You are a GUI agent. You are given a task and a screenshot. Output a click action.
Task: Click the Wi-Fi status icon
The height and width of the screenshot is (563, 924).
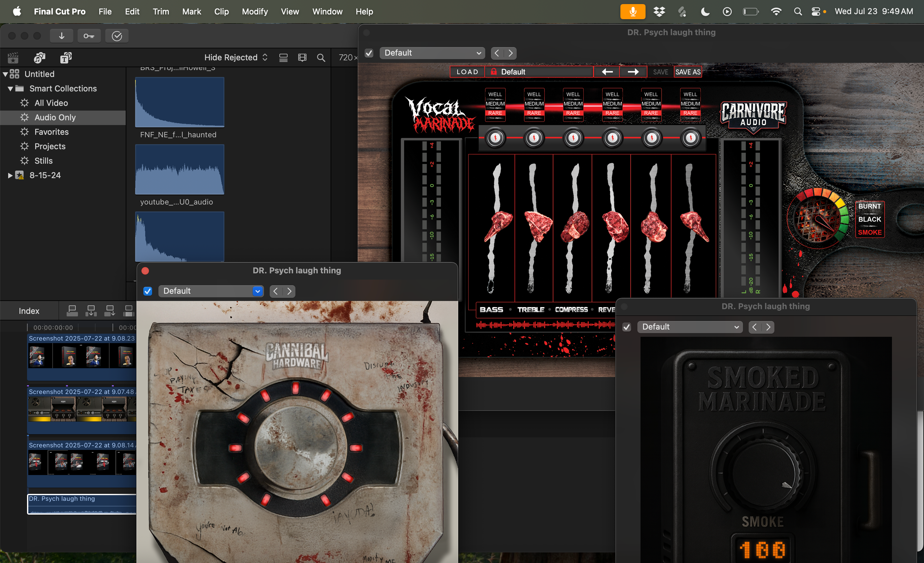776,12
